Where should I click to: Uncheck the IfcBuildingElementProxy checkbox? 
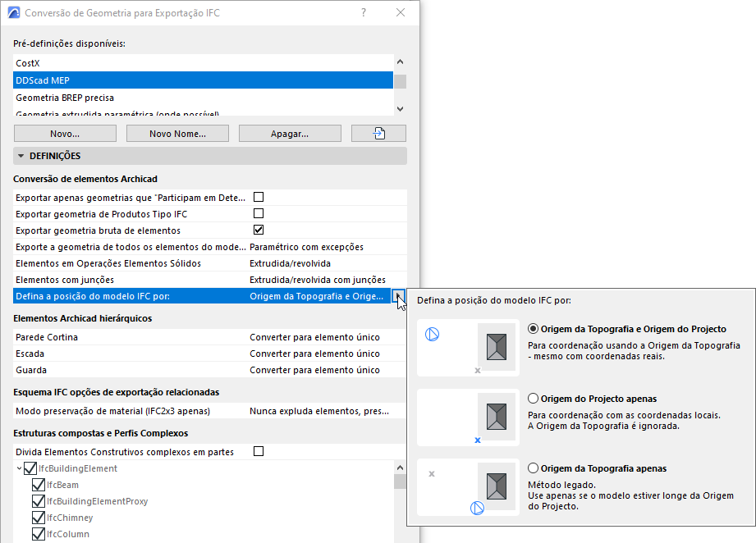(38, 501)
